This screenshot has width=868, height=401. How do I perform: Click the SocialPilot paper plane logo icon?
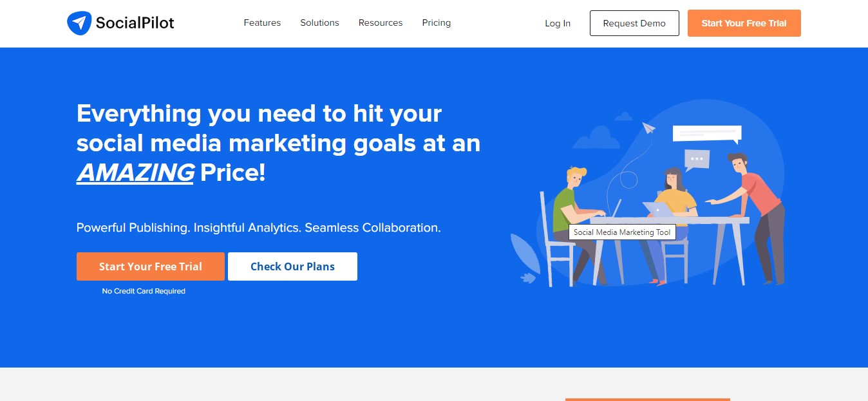pos(79,23)
